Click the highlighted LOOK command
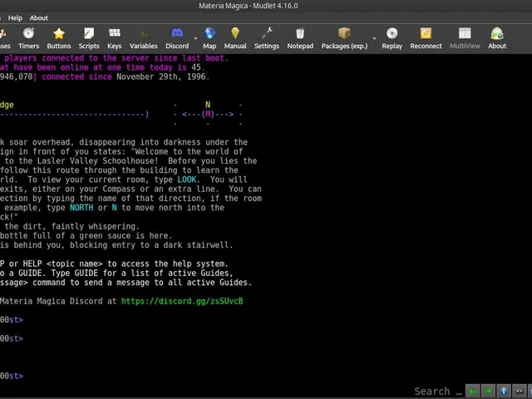This screenshot has height=399, width=532. pyautogui.click(x=186, y=180)
